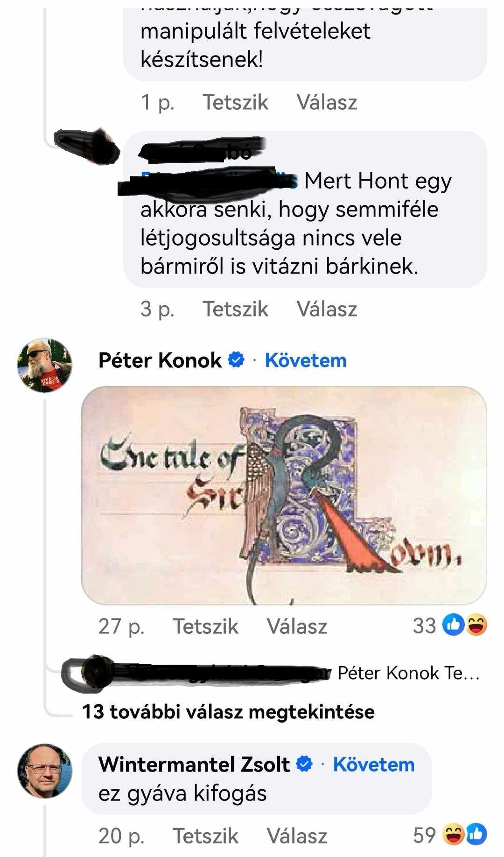Image resolution: width=504 pixels, height=857 pixels.
Task: Like Wintermantel Zsolt's comment with Tetszik
Action: (205, 836)
